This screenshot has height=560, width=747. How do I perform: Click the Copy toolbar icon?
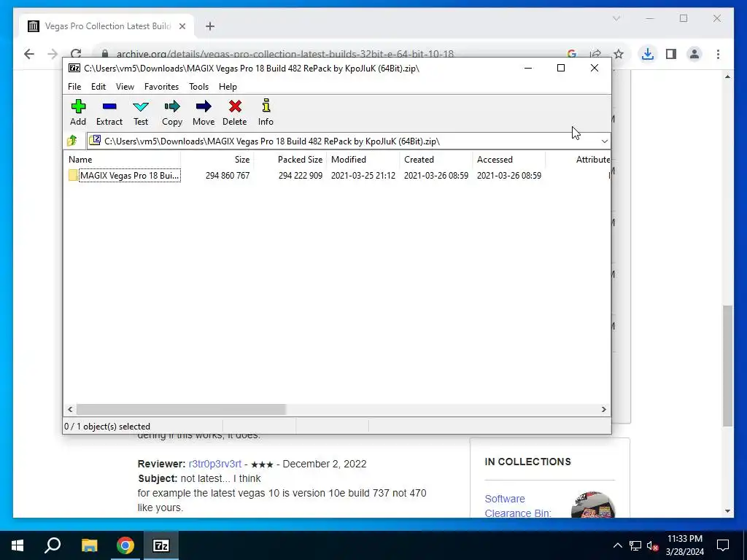click(x=172, y=112)
